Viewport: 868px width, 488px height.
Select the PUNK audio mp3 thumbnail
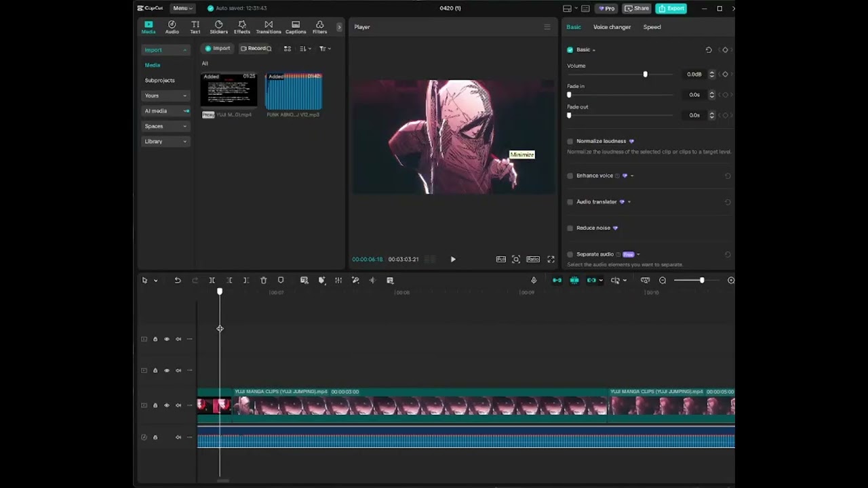294,91
